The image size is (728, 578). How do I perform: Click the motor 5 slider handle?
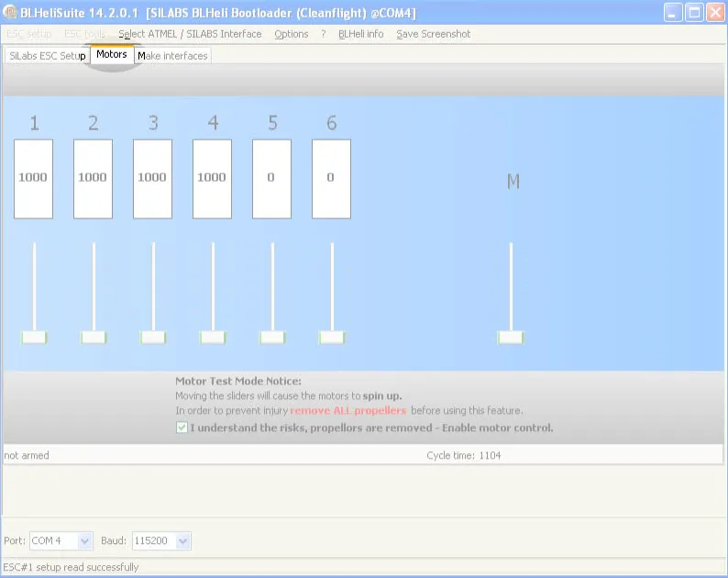(272, 338)
